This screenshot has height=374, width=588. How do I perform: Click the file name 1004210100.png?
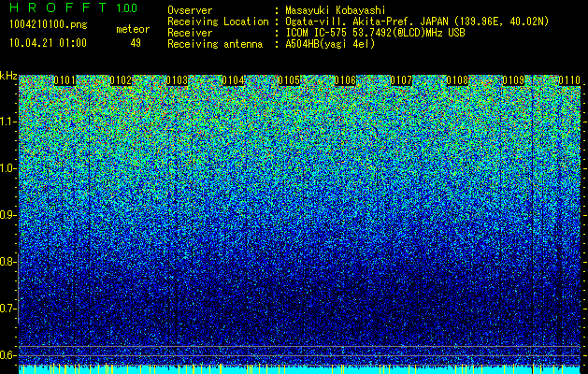49,25
